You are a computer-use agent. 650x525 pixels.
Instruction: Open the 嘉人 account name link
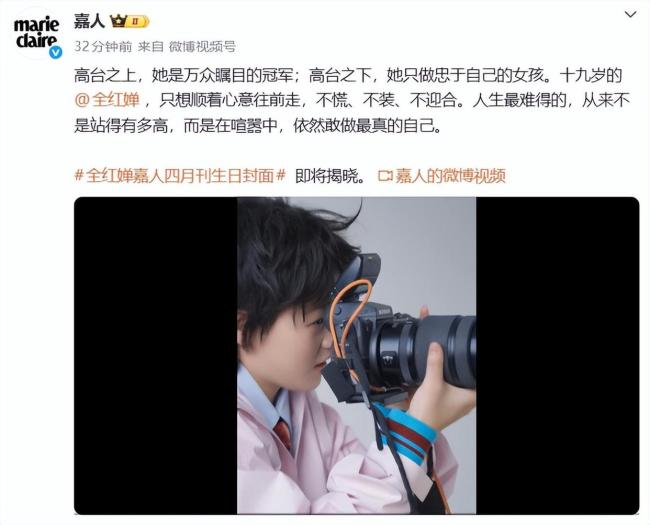point(90,21)
